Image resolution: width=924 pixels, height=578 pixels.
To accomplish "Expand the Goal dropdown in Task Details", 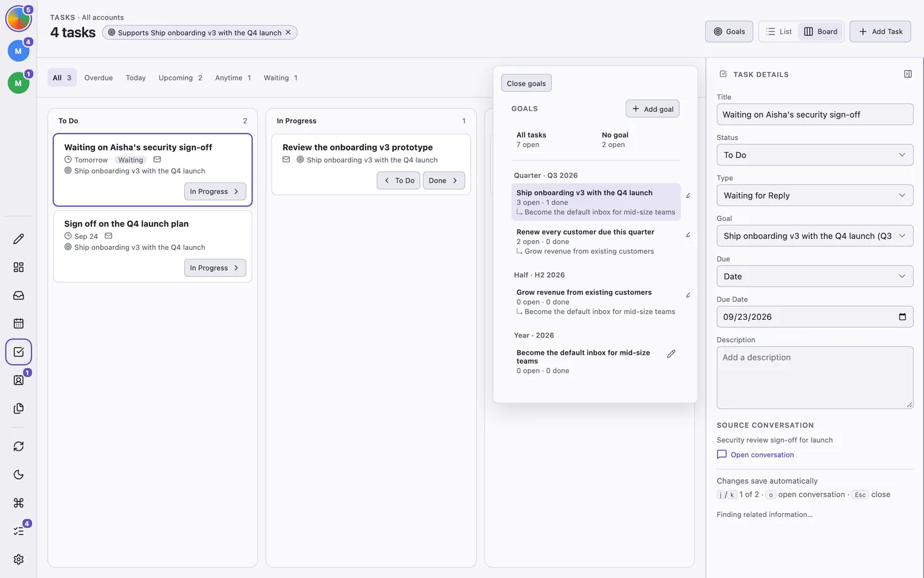I will (815, 236).
